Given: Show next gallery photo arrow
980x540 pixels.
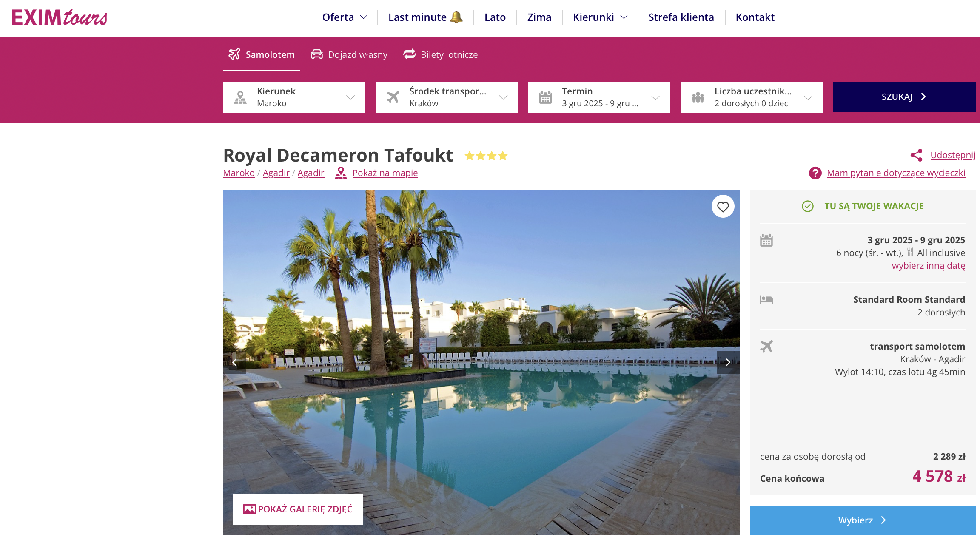Looking at the screenshot, I should click(x=728, y=362).
